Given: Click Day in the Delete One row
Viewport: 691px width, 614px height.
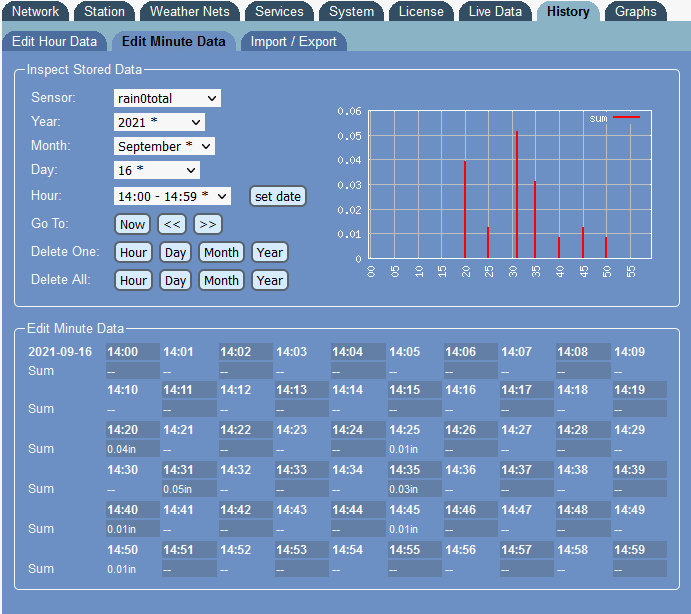Looking at the screenshot, I should click(x=175, y=253).
